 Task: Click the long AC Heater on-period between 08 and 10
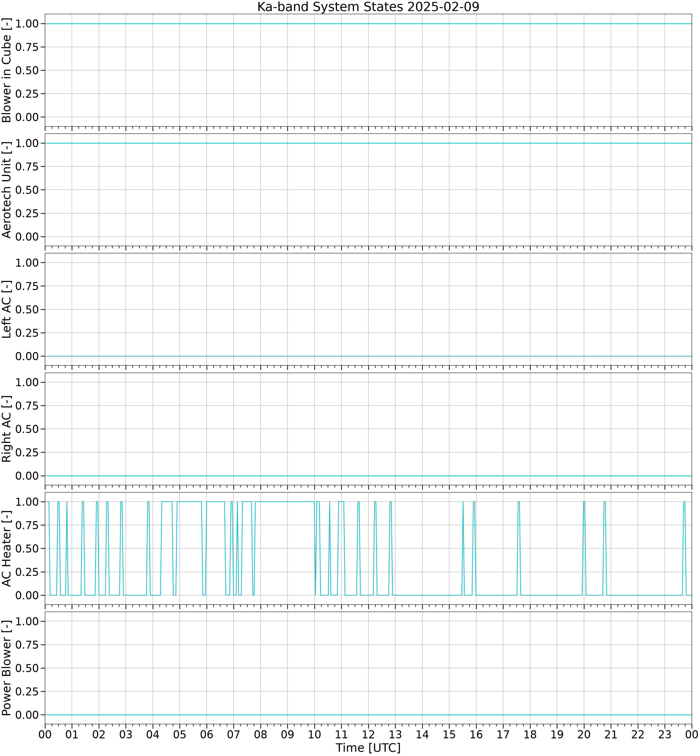(x=285, y=502)
